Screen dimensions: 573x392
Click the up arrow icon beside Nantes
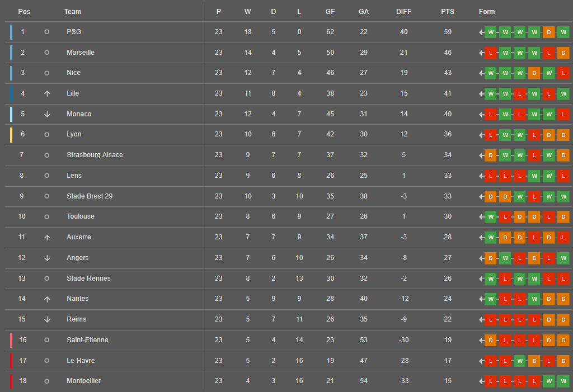tap(47, 299)
